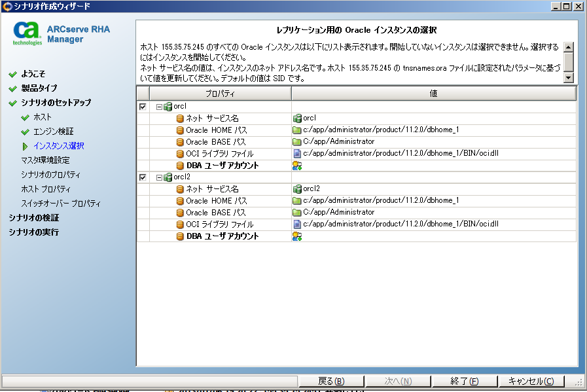Click the orcl2 oci.dll file icon

297,224
